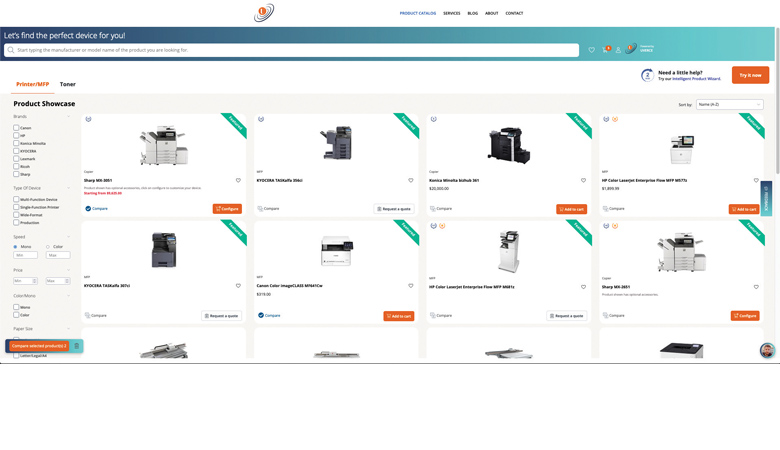
Task: Click the badge icon on KYOCERA 356ci card
Action: pyautogui.click(x=261, y=119)
